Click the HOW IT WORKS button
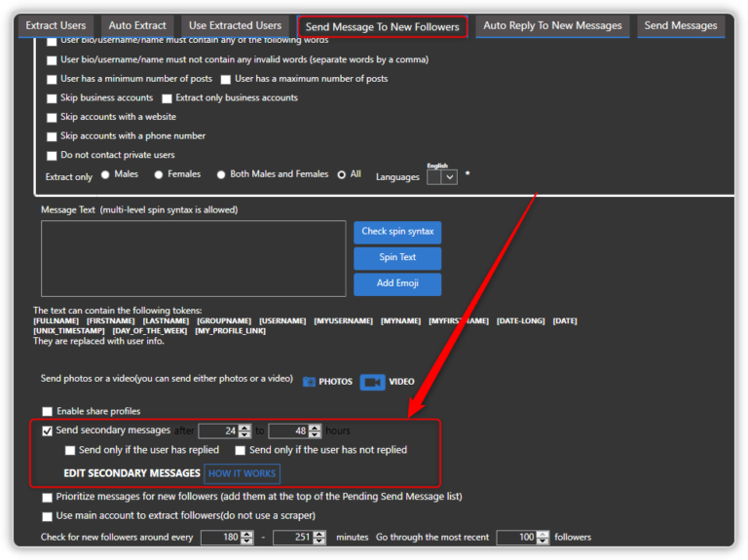Image resolution: width=748 pixels, height=560 pixels. click(x=242, y=473)
